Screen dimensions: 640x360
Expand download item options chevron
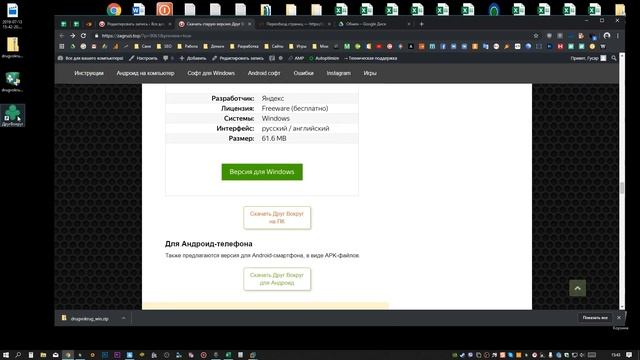124,318
